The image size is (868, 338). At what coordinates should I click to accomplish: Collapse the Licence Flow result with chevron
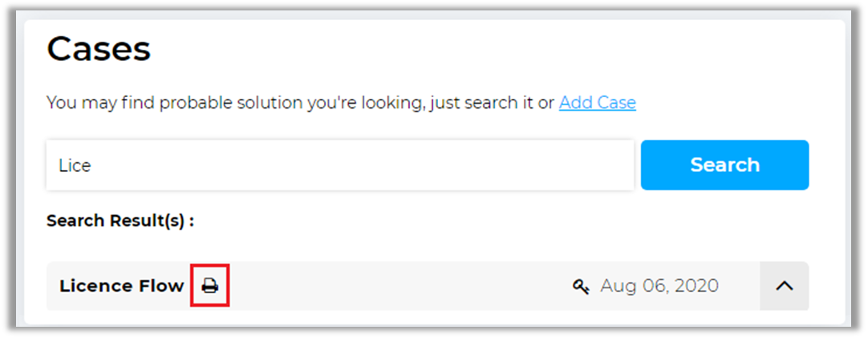pos(784,286)
